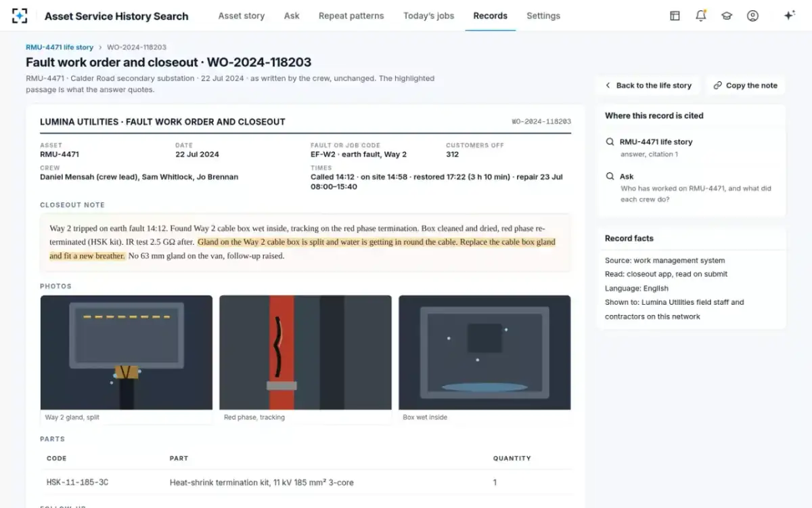The width and height of the screenshot is (812, 508).
Task: Click the Asset Service History Search logo icon
Action: (x=20, y=16)
